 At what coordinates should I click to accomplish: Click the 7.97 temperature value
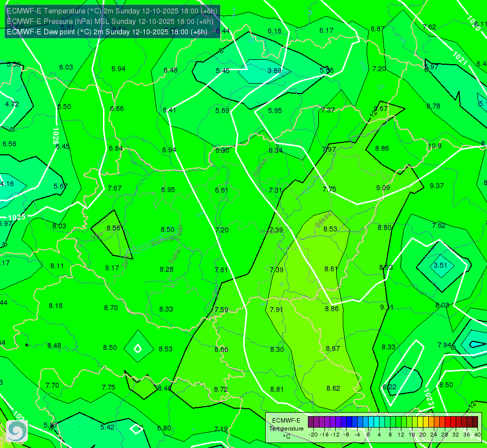pos(329,149)
